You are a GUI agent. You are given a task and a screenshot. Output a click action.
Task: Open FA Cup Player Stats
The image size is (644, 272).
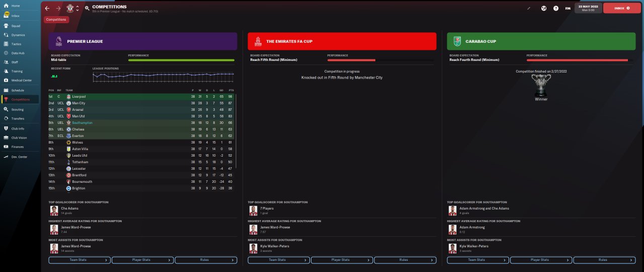[342, 260]
